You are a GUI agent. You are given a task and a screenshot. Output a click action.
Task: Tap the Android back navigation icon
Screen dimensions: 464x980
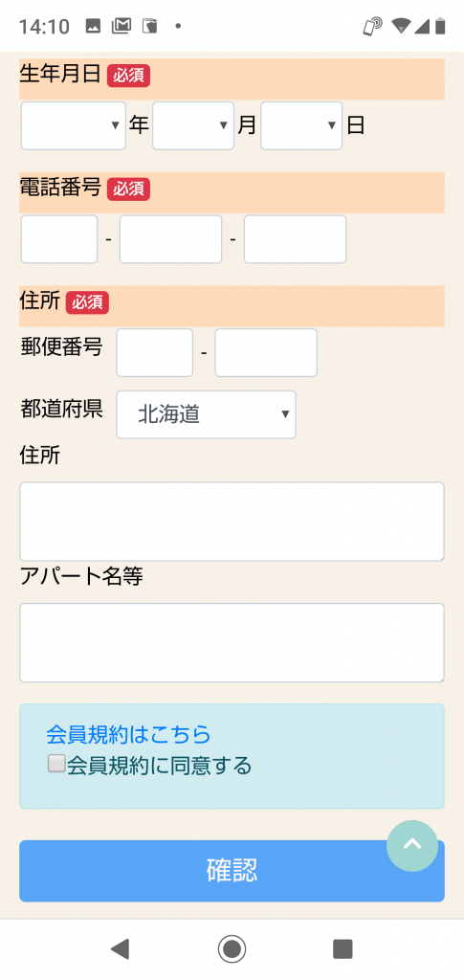pyautogui.click(x=120, y=948)
